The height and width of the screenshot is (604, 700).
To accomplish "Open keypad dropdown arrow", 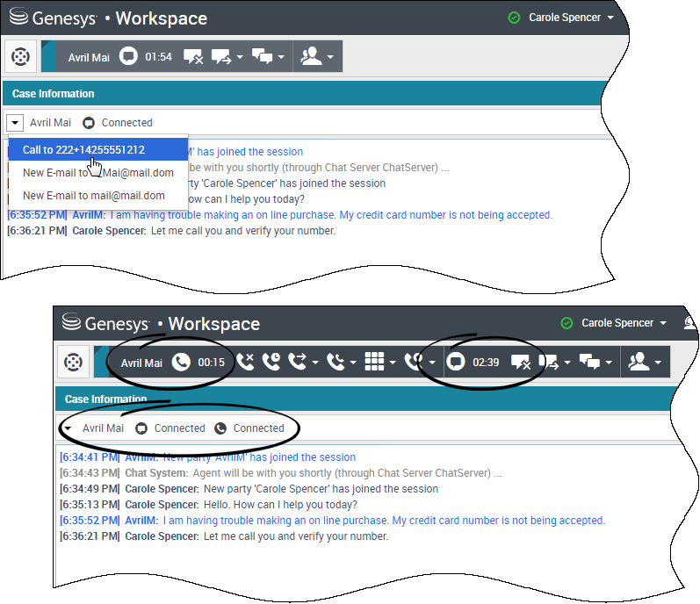I will (393, 363).
